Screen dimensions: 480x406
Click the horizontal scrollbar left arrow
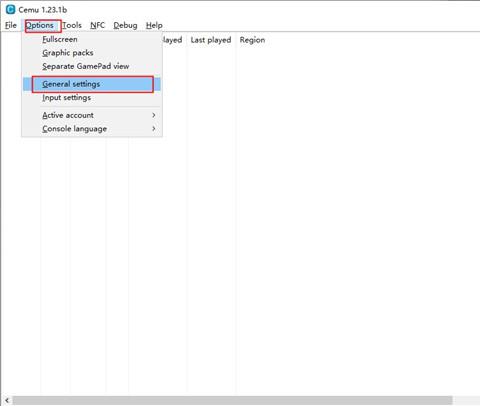(7, 400)
